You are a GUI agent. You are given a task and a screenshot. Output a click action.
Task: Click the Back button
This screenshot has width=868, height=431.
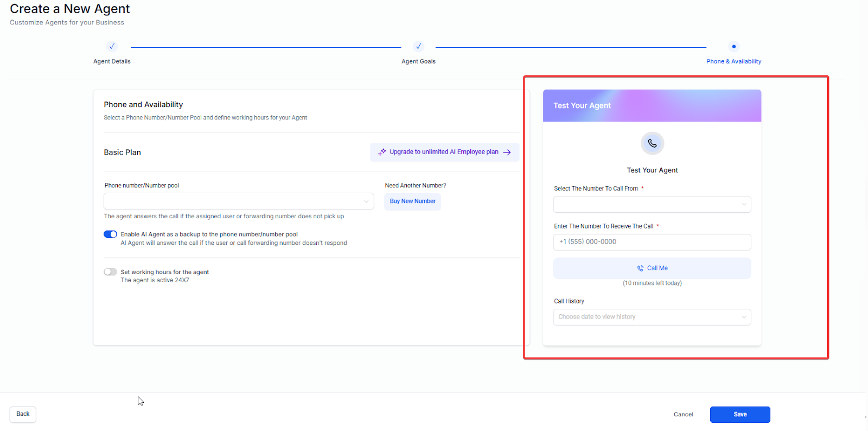23,414
